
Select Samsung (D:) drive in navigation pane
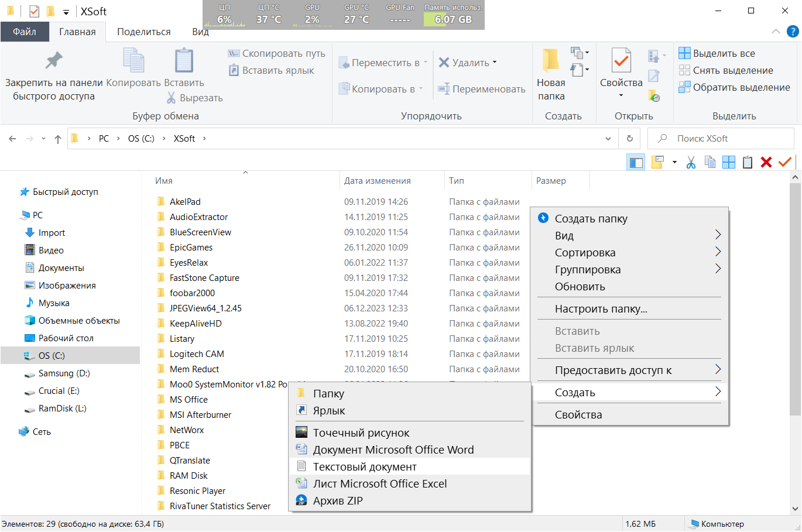tap(64, 373)
